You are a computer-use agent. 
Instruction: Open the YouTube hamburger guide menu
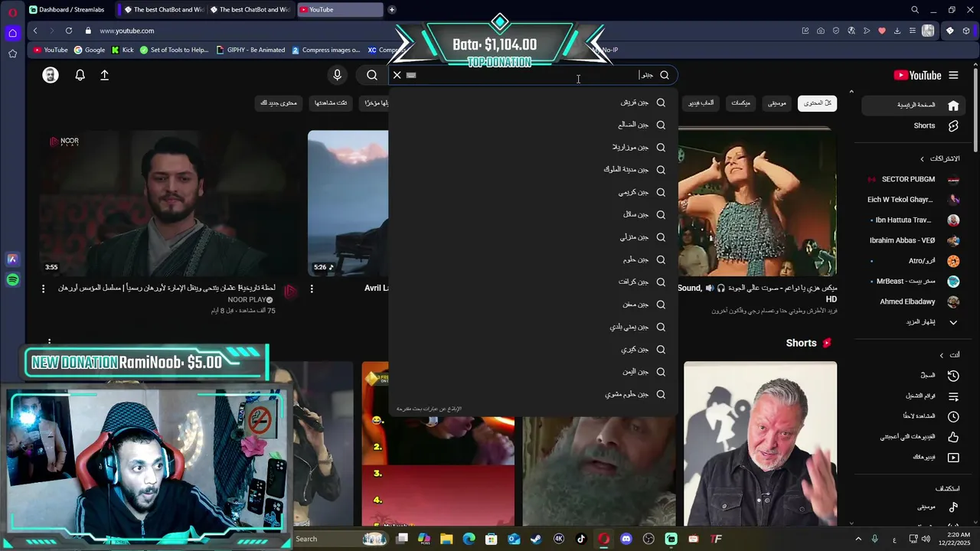click(x=953, y=75)
